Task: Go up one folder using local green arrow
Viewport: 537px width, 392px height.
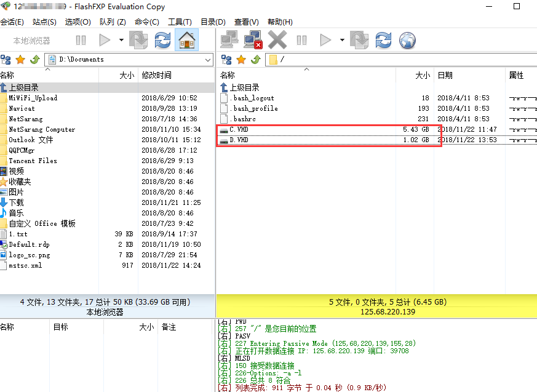Action: click(x=34, y=60)
